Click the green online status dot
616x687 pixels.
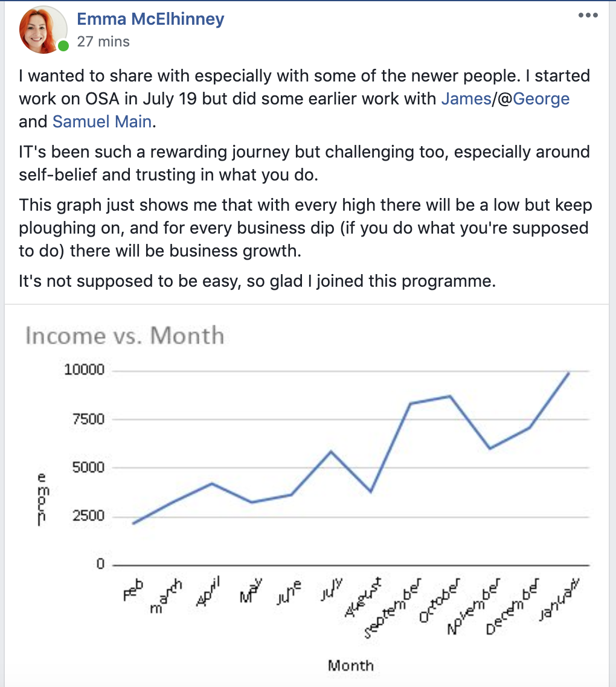pos(63,46)
